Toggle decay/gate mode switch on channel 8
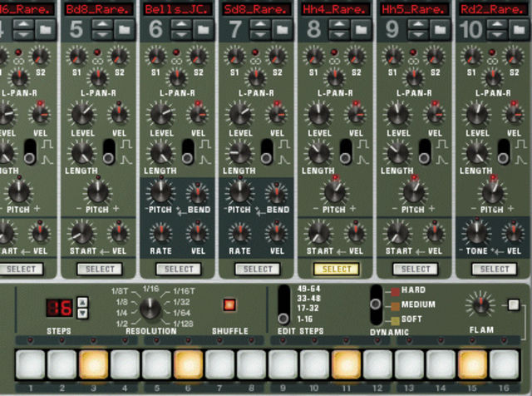Viewport: 532px width, 396px height. [x=346, y=151]
